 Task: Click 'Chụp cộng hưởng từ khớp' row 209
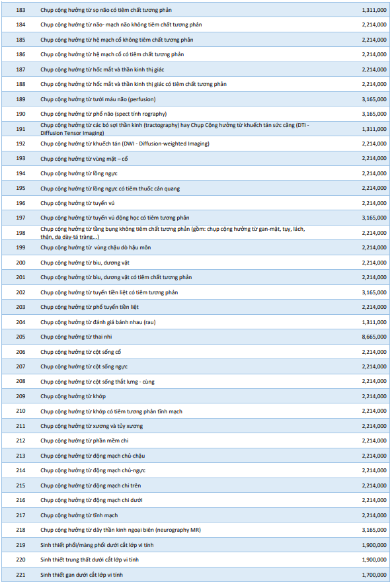point(73,397)
